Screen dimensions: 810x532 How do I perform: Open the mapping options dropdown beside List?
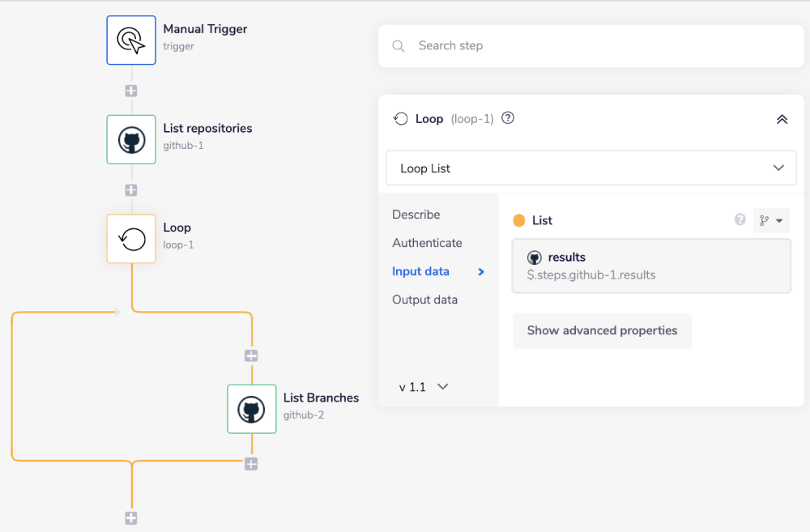771,219
